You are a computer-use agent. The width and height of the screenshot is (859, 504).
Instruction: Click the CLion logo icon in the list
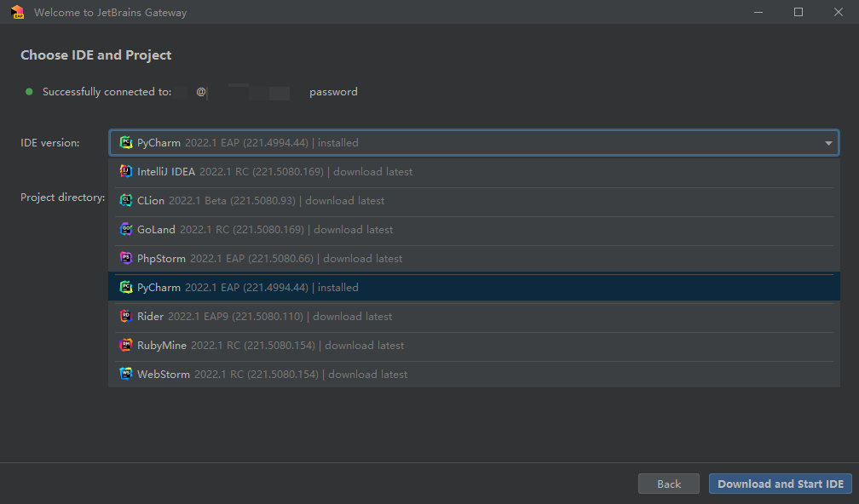tap(126, 200)
